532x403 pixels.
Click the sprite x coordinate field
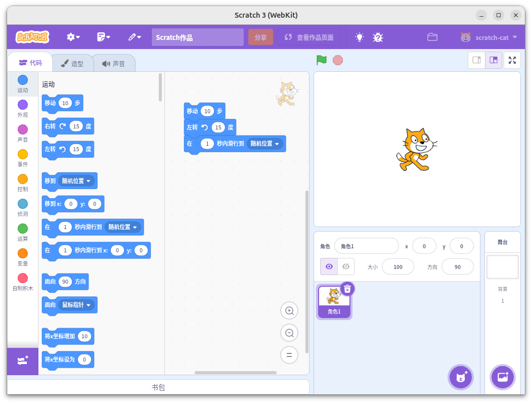[424, 246]
